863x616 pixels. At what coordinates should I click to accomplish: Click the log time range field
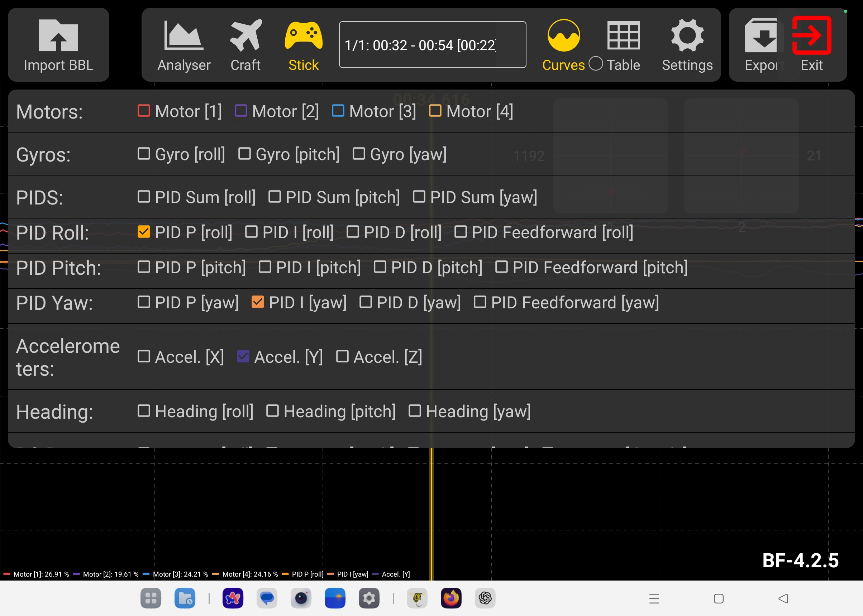click(x=432, y=45)
